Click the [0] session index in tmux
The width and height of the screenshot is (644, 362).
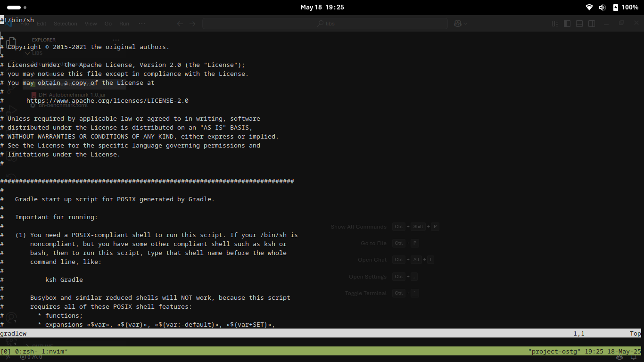pyautogui.click(x=6, y=351)
